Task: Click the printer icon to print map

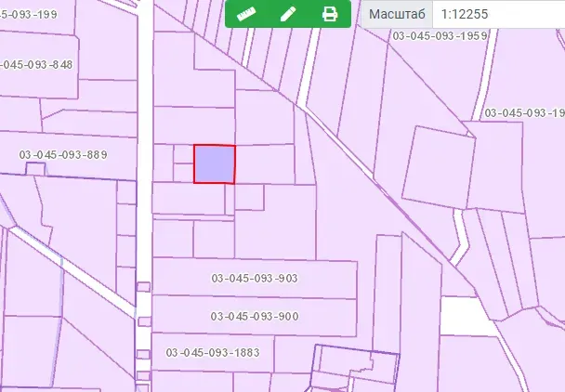Action: (329, 14)
